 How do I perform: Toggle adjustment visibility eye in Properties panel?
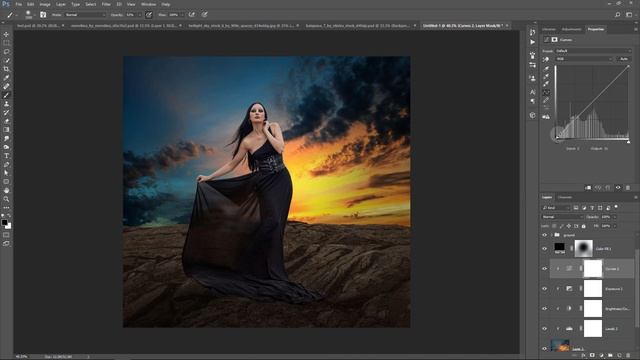click(x=618, y=188)
